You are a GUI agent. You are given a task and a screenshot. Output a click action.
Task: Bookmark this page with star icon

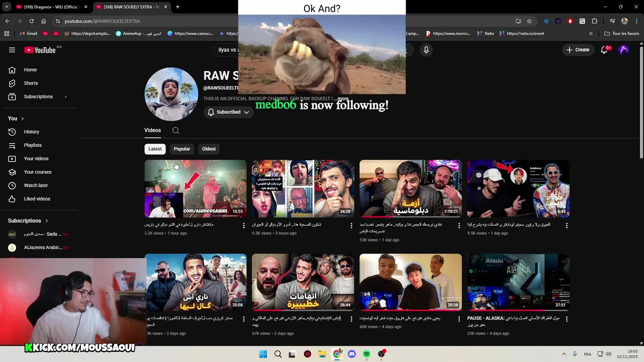click(529, 21)
